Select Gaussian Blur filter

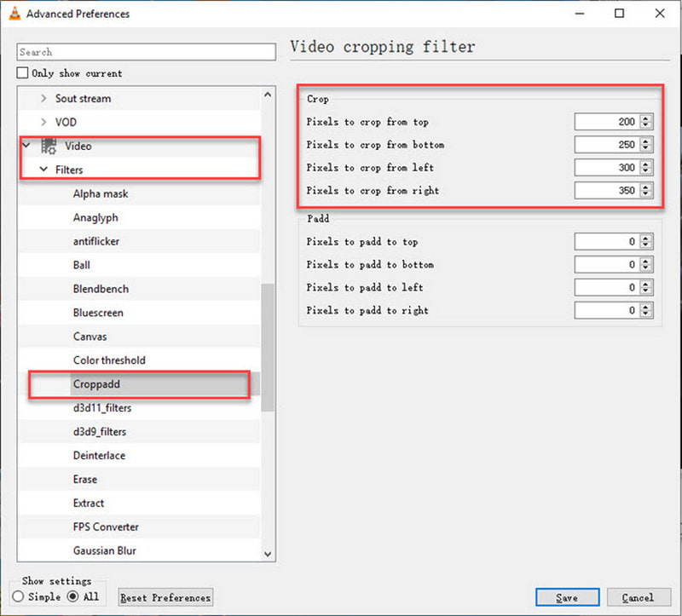click(x=105, y=550)
